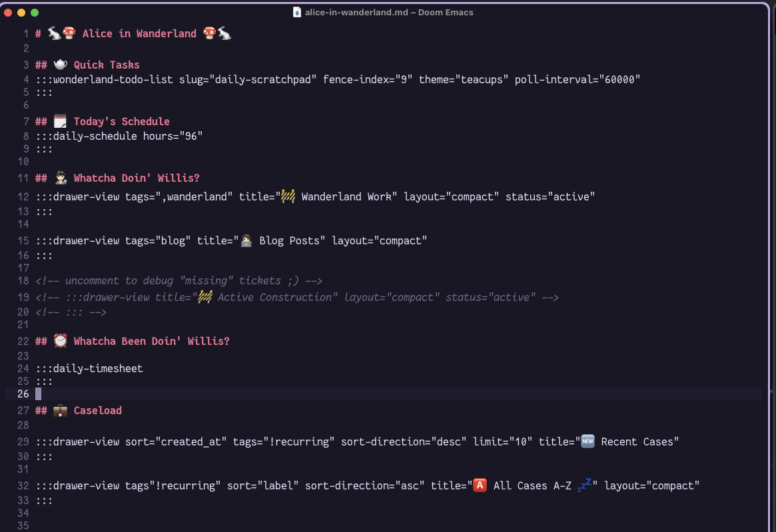Image resolution: width=776 pixels, height=532 pixels.
Task: Click the alarm clock emoji on line 22
Action: pos(61,341)
